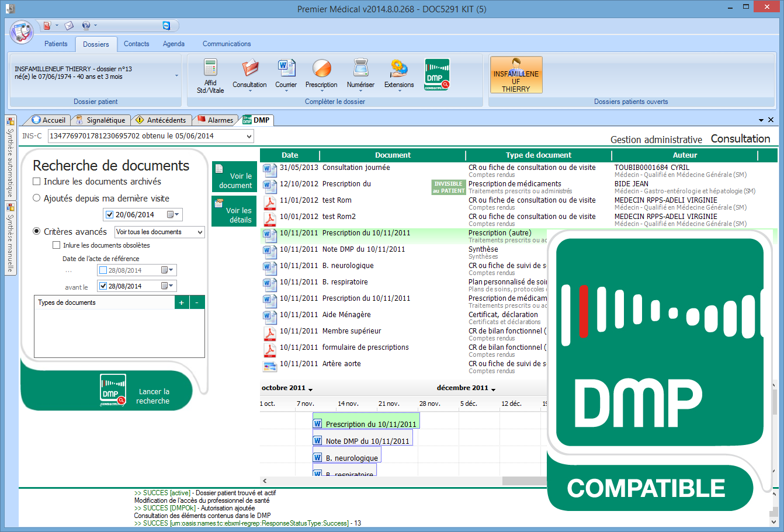This screenshot has width=784, height=532.
Task: Sort by the Date column header
Action: pyautogui.click(x=290, y=155)
